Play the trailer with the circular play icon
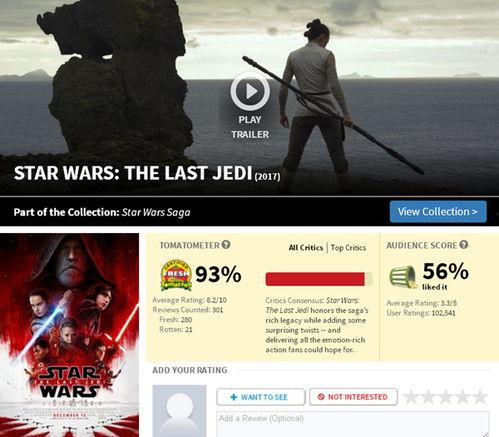Image resolution: width=499 pixels, height=437 pixels. (x=250, y=91)
